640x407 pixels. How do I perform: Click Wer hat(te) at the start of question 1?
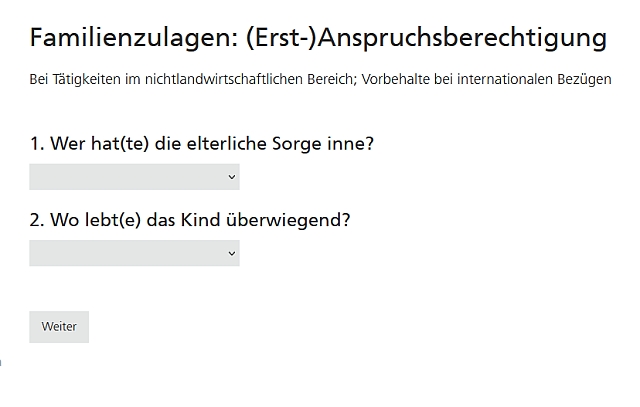pos(97,144)
